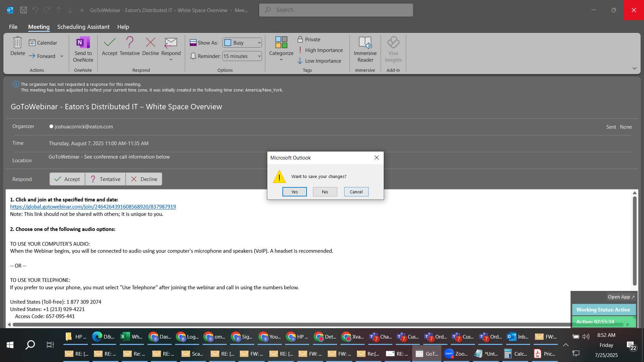Click the Undo arrow in title bar
Image resolution: width=644 pixels, height=362 pixels.
pyautogui.click(x=35, y=10)
